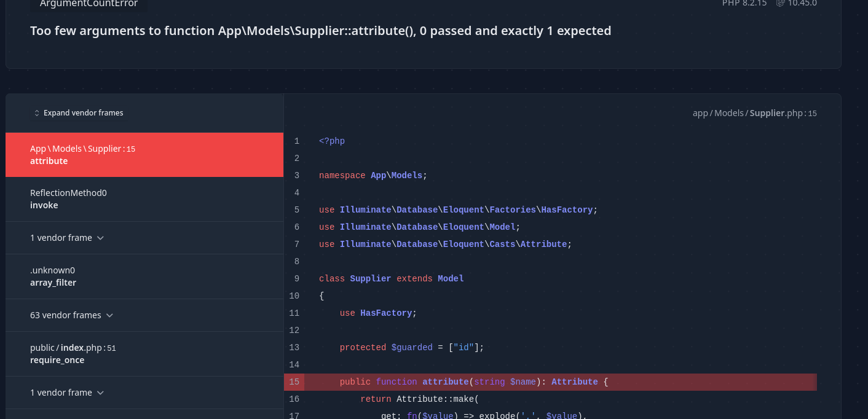Viewport: 868px width, 419px height.
Task: Select the App\Models\Supplier:15 attribute frame
Action: tap(144, 155)
